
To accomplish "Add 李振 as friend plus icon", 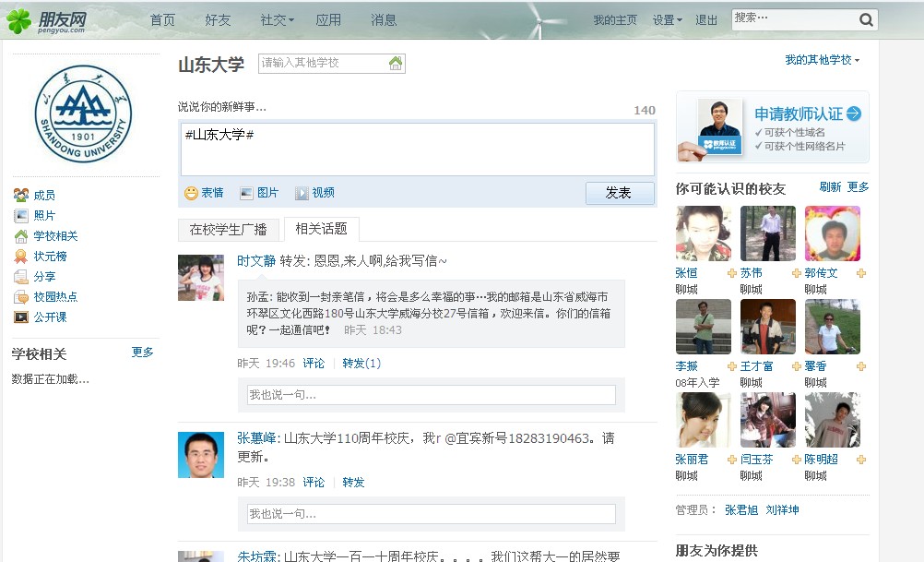I will point(732,366).
